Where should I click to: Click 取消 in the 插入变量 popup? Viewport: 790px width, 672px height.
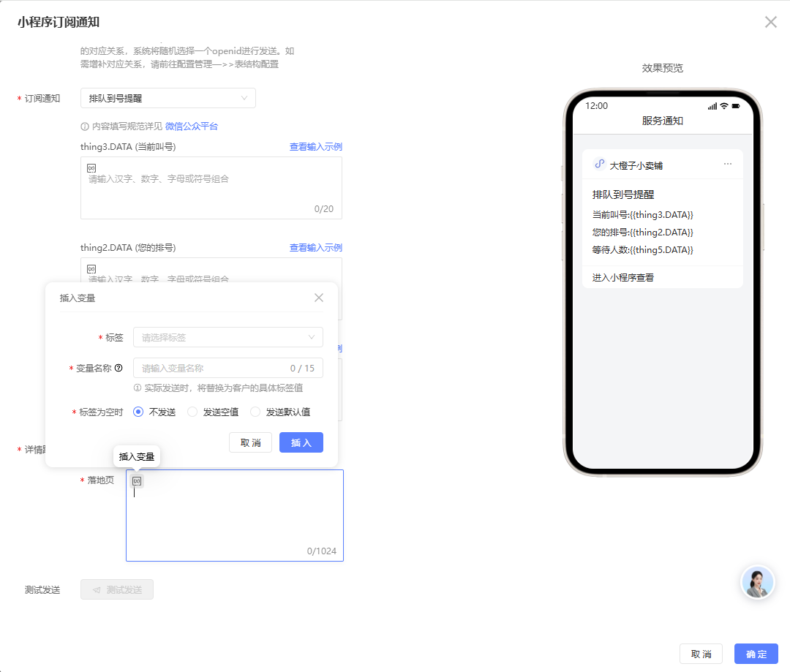pyautogui.click(x=250, y=443)
